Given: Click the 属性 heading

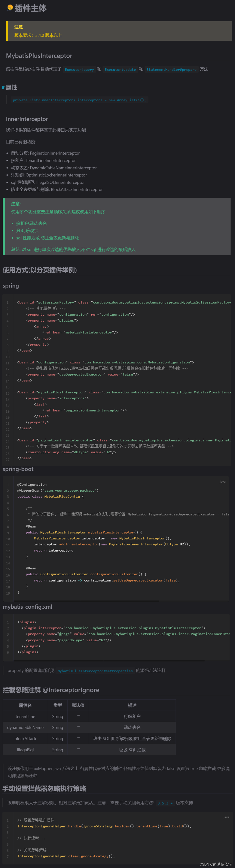Looking at the screenshot, I should (11, 87).
